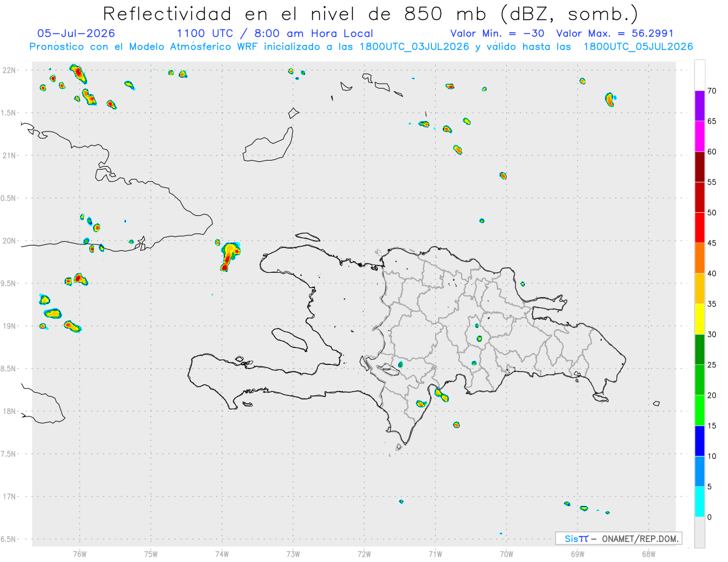
Task: Click the '70W' longitude label
Action: (x=507, y=554)
